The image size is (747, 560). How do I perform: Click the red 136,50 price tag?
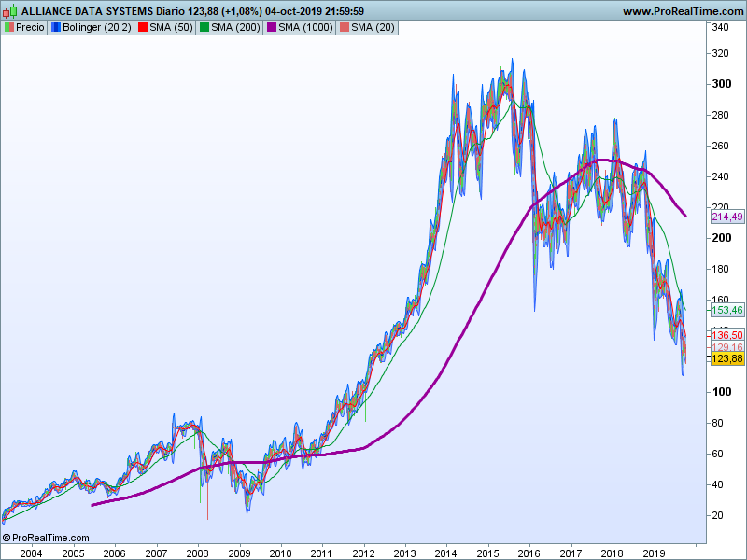727,335
